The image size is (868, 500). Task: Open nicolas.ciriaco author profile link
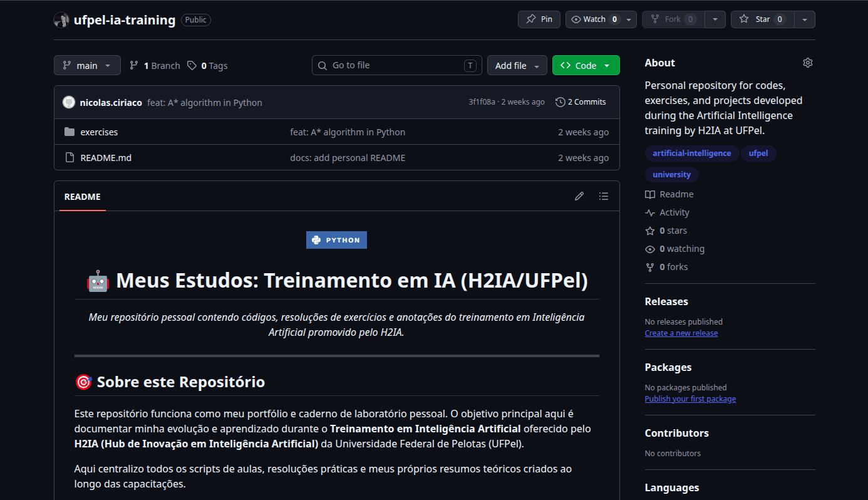(111, 102)
